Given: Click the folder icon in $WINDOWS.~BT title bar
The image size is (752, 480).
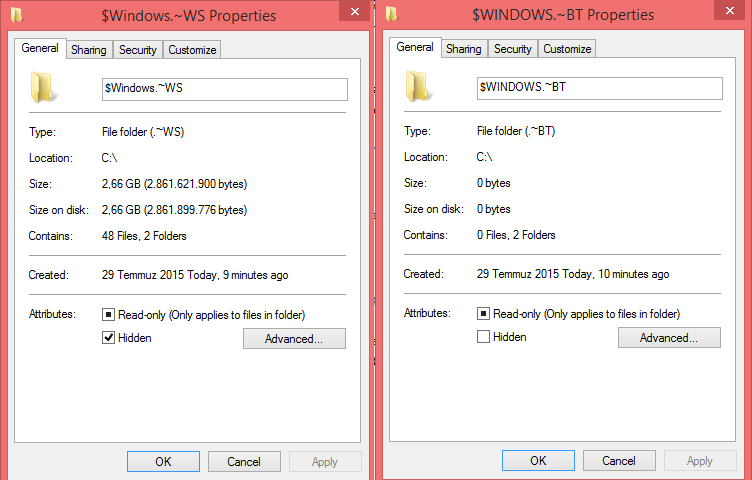Looking at the screenshot, I should (x=392, y=13).
